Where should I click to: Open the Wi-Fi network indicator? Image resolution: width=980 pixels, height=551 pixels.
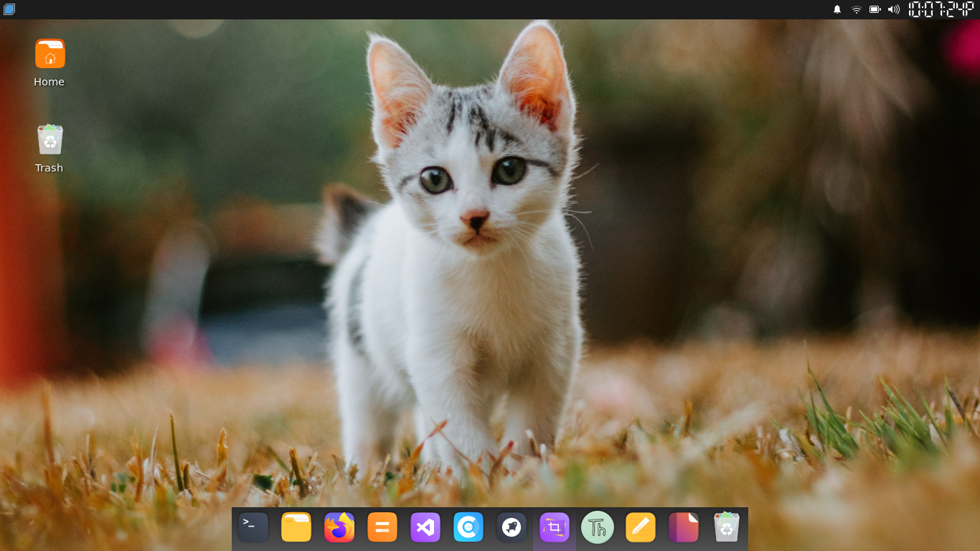(x=856, y=9)
